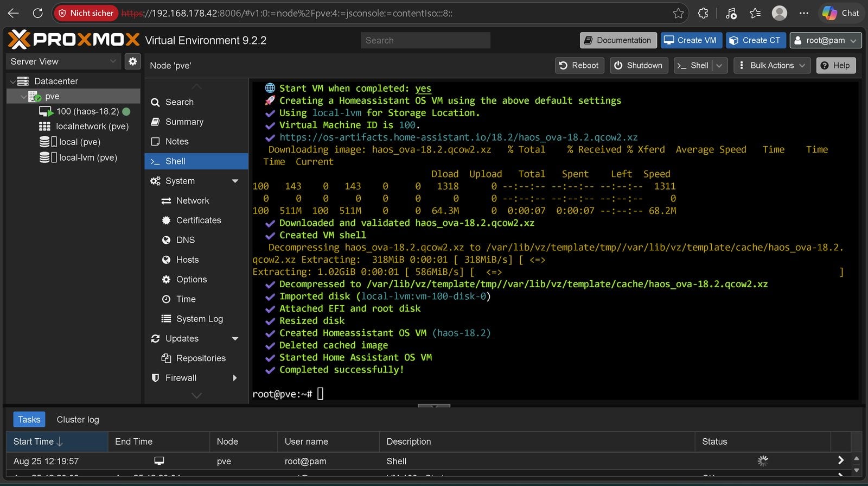Select VM 100 (haos-18.2)
868x486 pixels.
[x=87, y=111]
